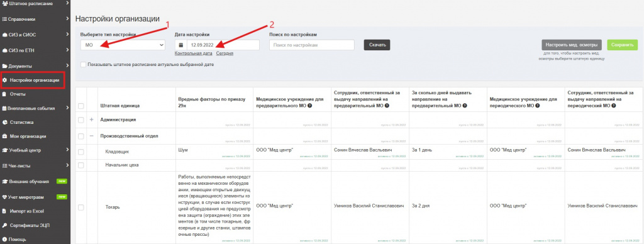This screenshot has height=244, width=644.
Task: Click the heartbeat icon next to Учет микротравм
Action: point(4,197)
